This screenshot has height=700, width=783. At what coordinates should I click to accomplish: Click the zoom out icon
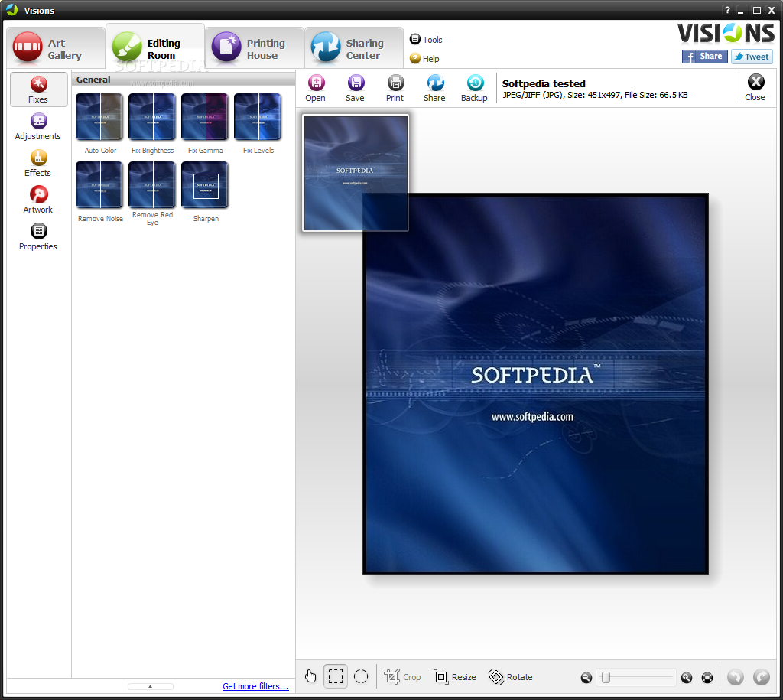tap(586, 678)
